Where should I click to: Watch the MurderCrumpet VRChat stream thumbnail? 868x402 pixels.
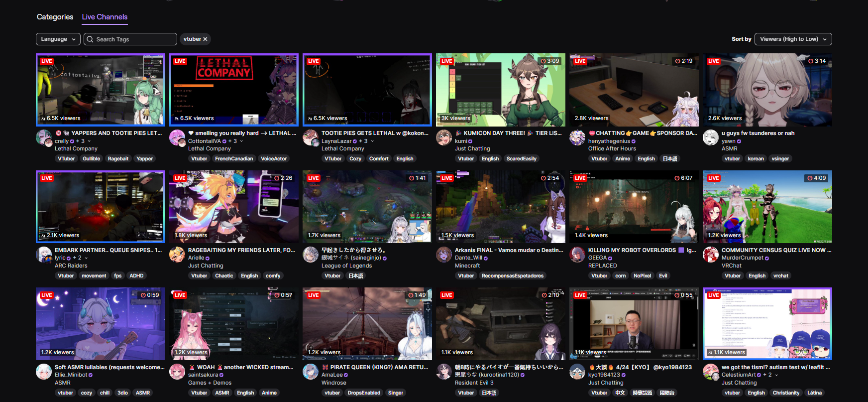coord(767,207)
